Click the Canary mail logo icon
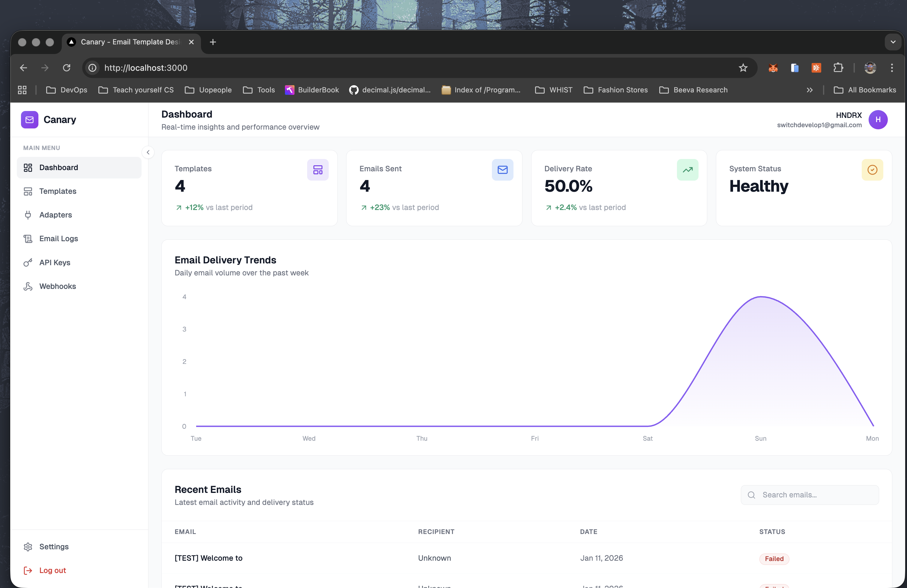This screenshot has width=907, height=588. pyautogui.click(x=29, y=120)
